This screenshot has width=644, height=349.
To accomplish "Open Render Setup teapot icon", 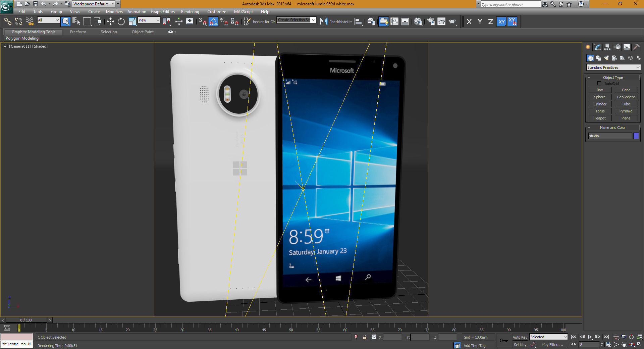I will point(431,21).
